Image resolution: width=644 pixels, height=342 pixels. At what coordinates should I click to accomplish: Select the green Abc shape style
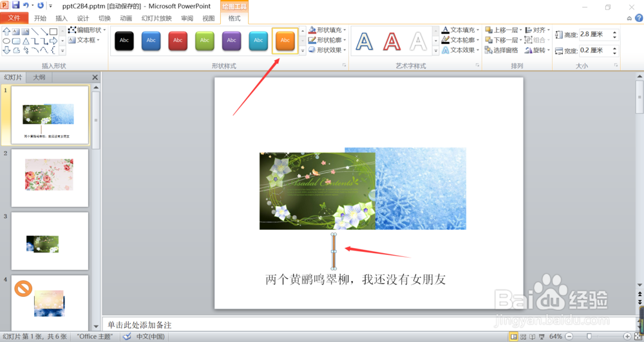tap(205, 40)
